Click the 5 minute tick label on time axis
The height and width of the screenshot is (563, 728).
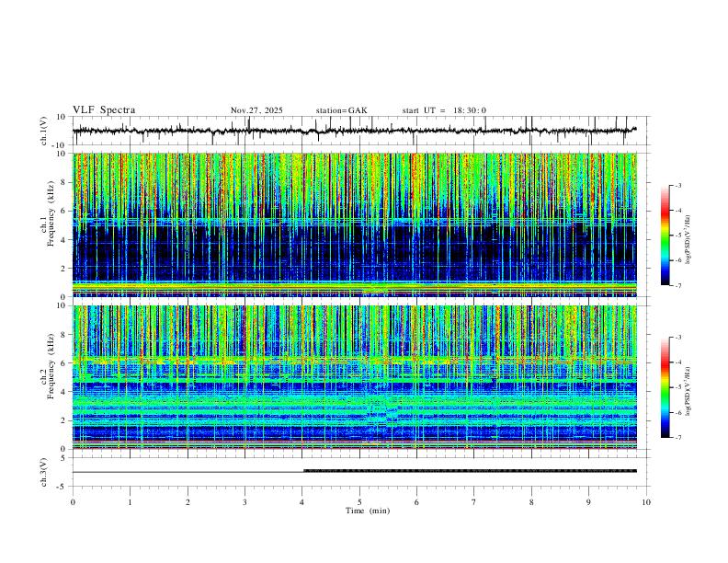tap(359, 502)
